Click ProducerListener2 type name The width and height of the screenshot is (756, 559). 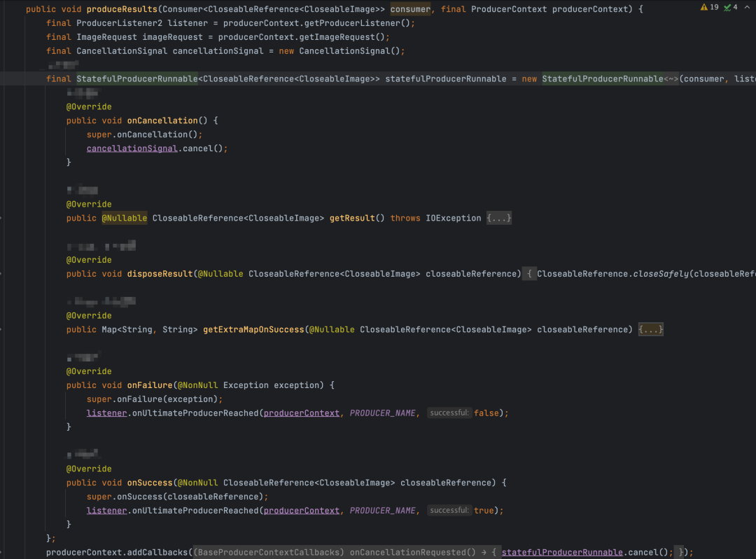119,23
